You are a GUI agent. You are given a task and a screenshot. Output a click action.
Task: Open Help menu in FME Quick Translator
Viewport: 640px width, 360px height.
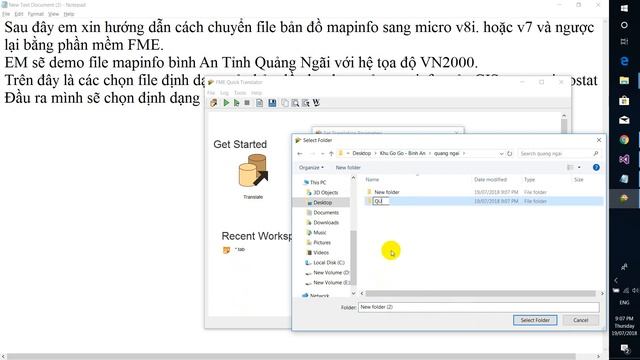pyautogui.click(x=256, y=93)
